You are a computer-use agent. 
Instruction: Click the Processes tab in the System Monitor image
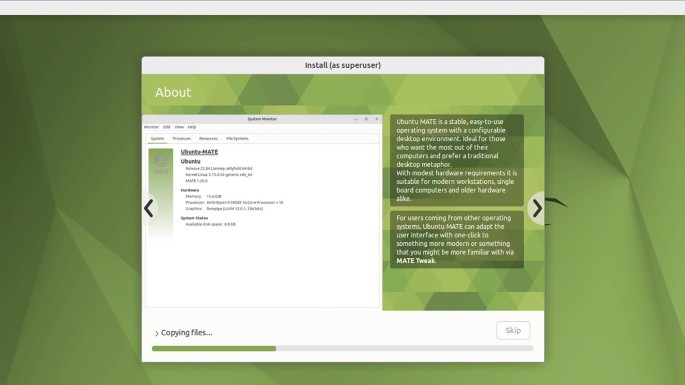pos(181,139)
